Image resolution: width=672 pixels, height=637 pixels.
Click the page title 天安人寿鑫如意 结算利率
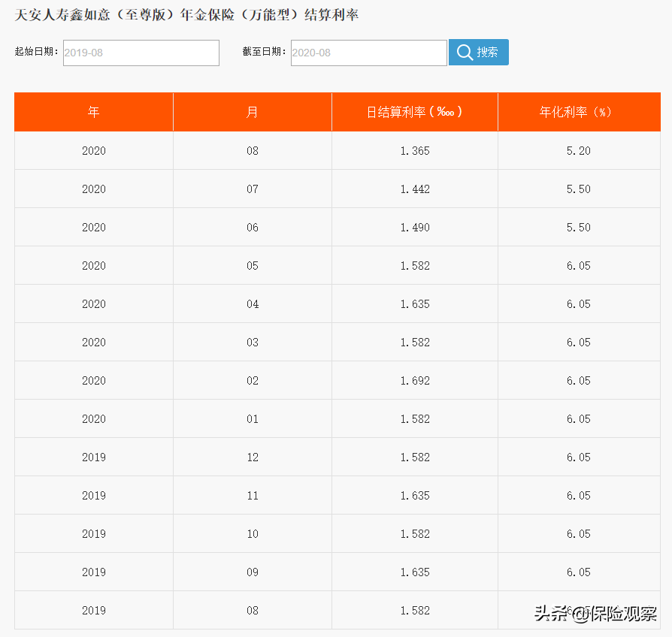click(186, 15)
